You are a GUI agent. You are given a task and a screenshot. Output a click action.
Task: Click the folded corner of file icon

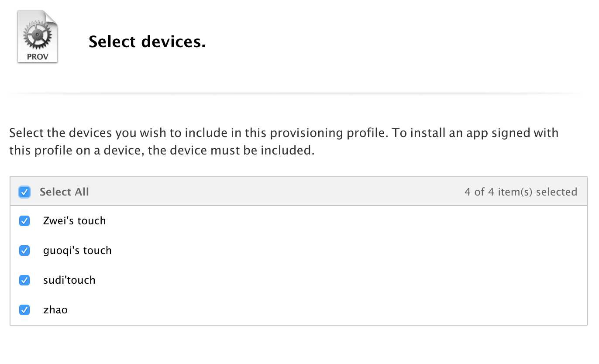pos(51,17)
